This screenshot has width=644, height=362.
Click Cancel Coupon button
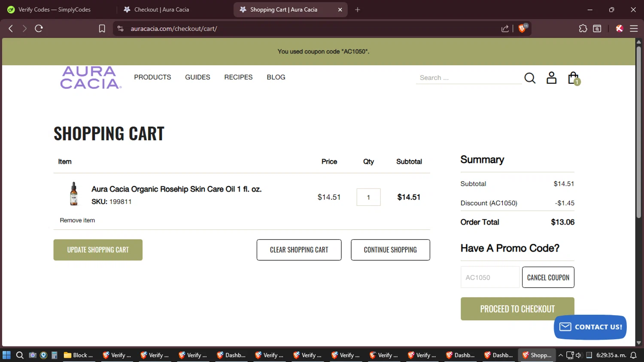[x=548, y=277]
